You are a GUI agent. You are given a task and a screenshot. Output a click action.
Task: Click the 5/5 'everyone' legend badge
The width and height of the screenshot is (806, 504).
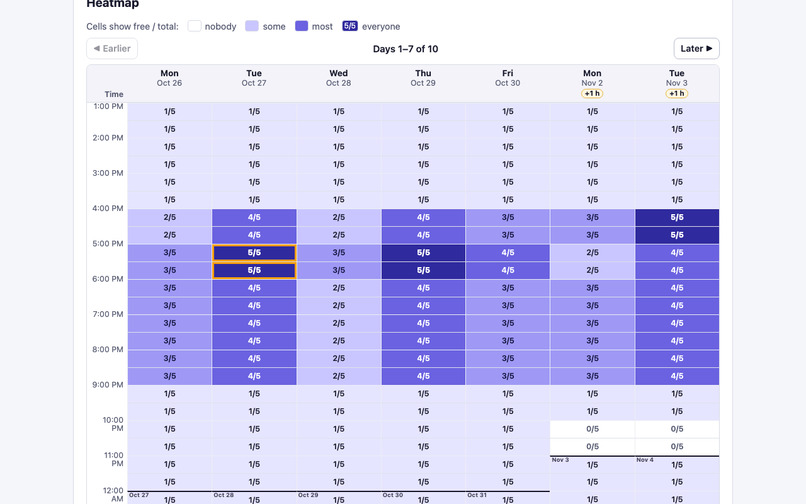pos(350,26)
